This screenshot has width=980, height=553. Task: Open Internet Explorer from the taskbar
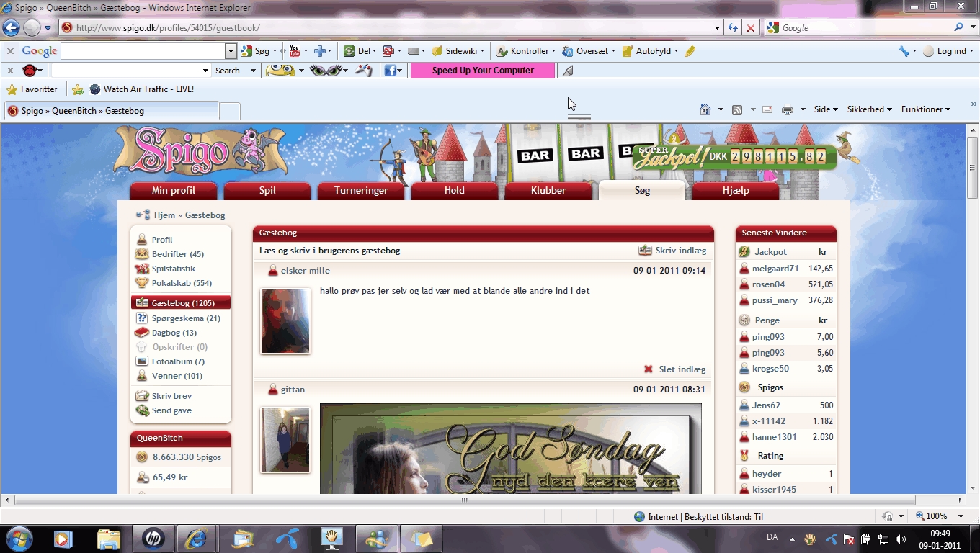(196, 539)
